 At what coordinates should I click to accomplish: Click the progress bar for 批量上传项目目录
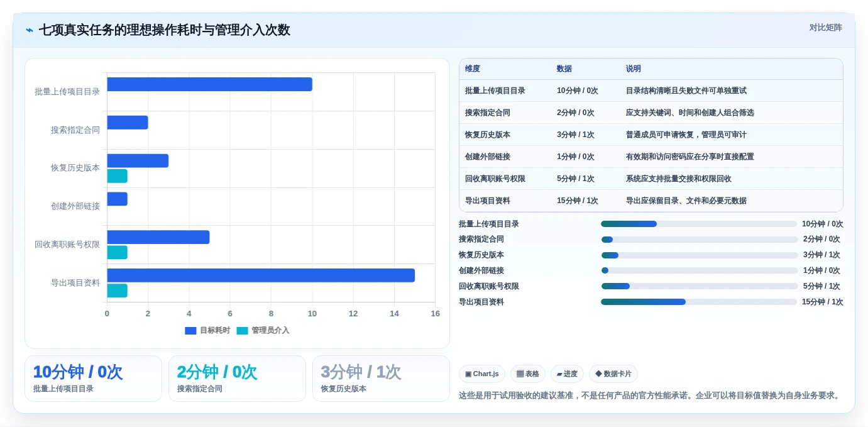(699, 224)
